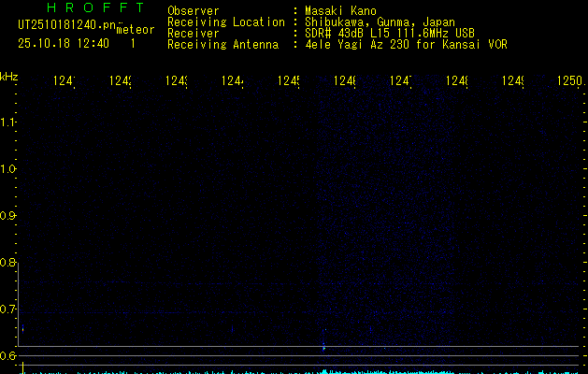Click the yellow echo blip on the horizontal line
The image size is (588, 374).
[x=323, y=348]
